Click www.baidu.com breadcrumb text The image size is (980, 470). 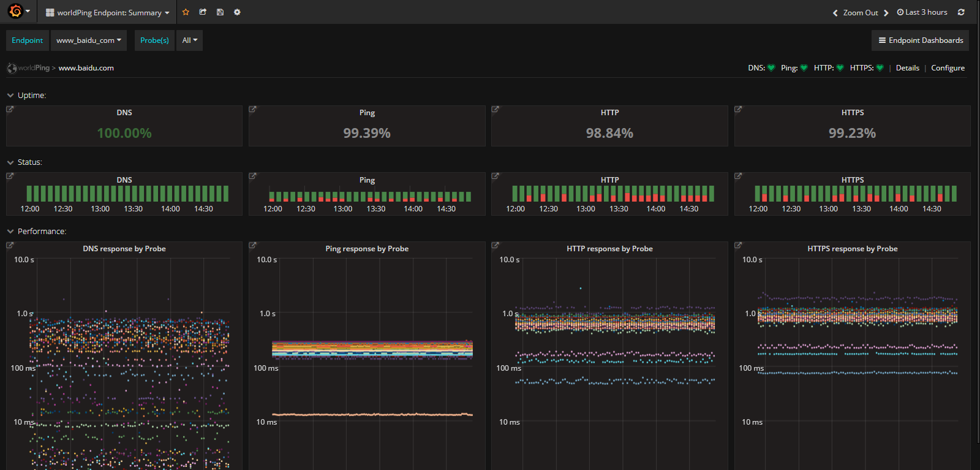pos(86,68)
